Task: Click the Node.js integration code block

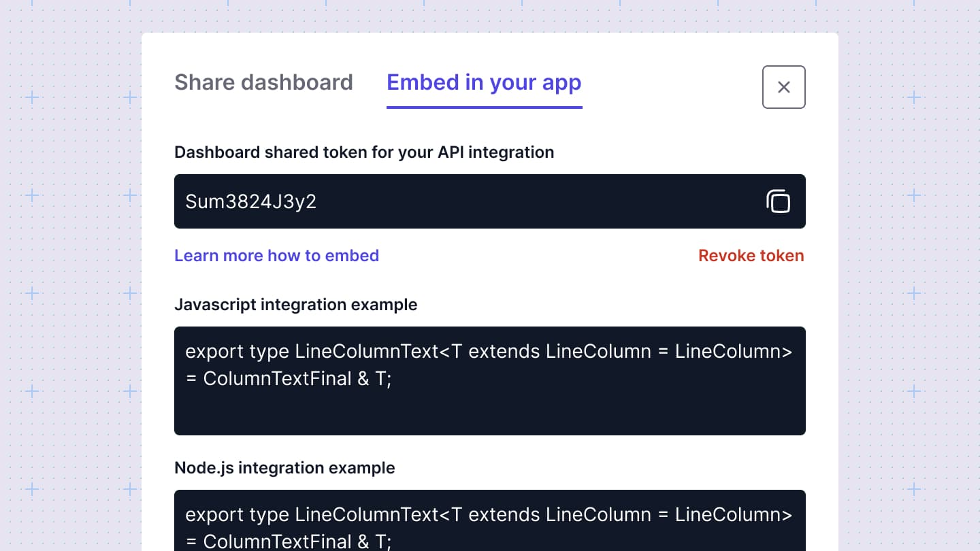Action: [x=490, y=520]
